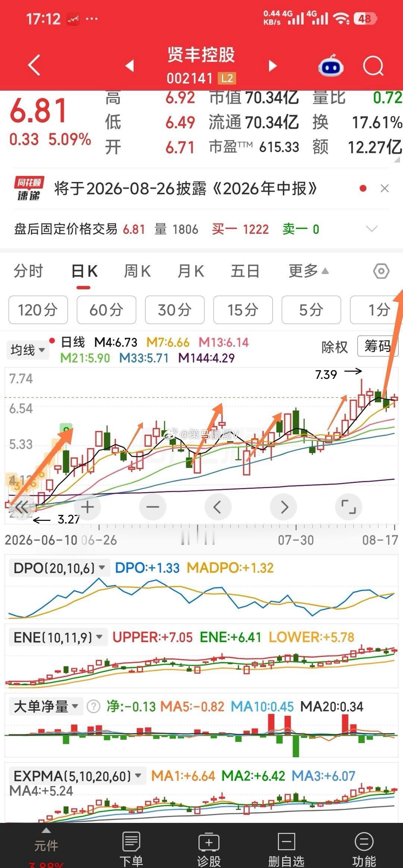Tap the L2 level badge
Viewport: 403px width, 868px height.
click(227, 78)
